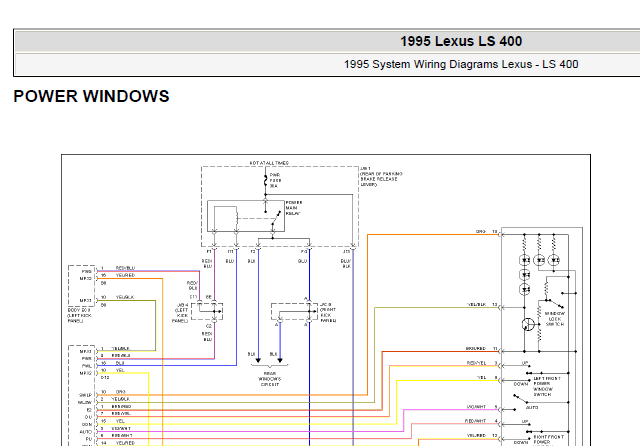Image resolution: width=640 pixels, height=446 pixels.
Task: Click the 'VIO/WHT' wire label at pin 5 on right
Action: [476, 407]
